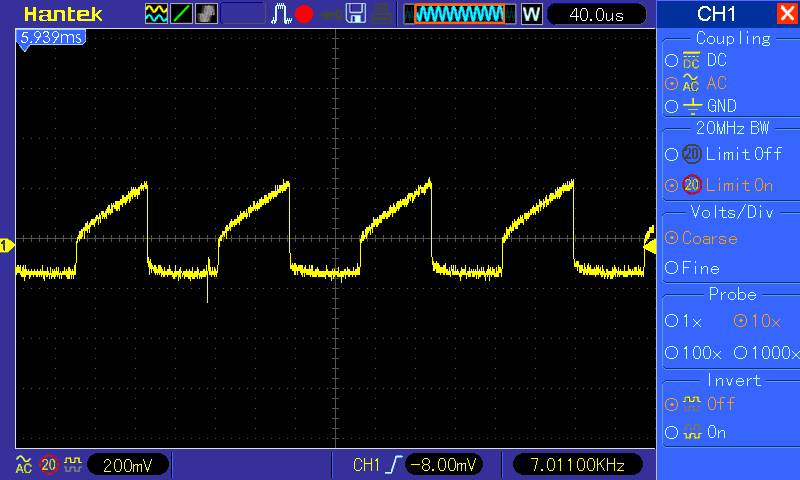Click the 5.939ms trigger position marker
The height and width of the screenshot is (480, 800).
51,39
